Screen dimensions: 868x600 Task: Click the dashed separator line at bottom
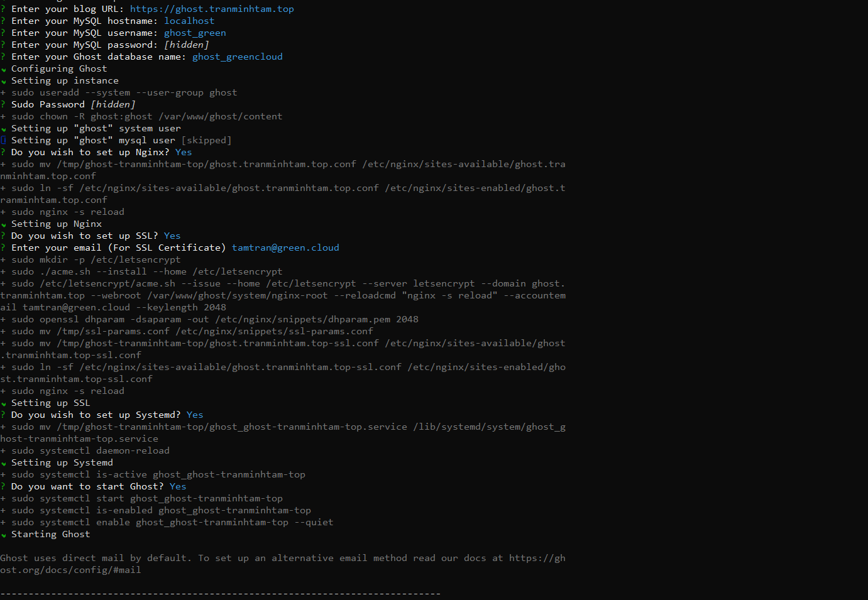pyautogui.click(x=221, y=594)
